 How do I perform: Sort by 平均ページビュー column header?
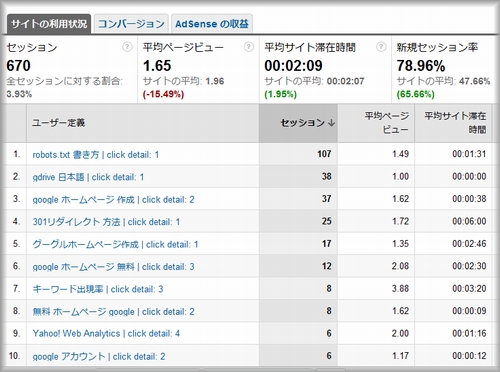376,123
